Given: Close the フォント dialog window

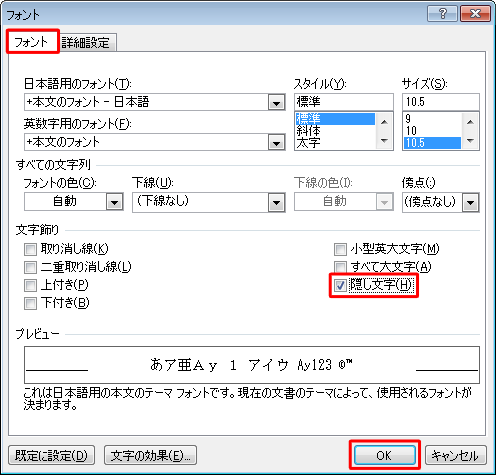Looking at the screenshot, I should (475, 14).
